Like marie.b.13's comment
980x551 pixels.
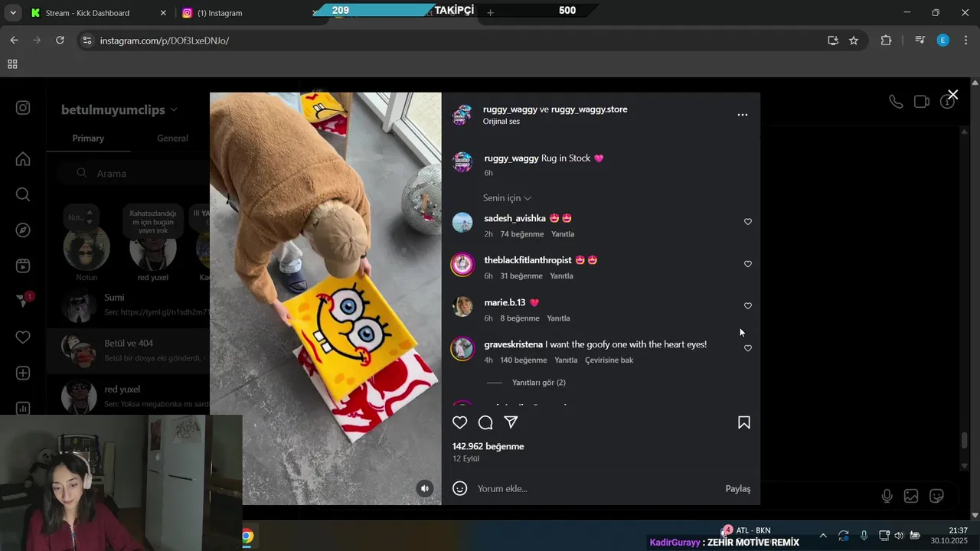coord(748,306)
